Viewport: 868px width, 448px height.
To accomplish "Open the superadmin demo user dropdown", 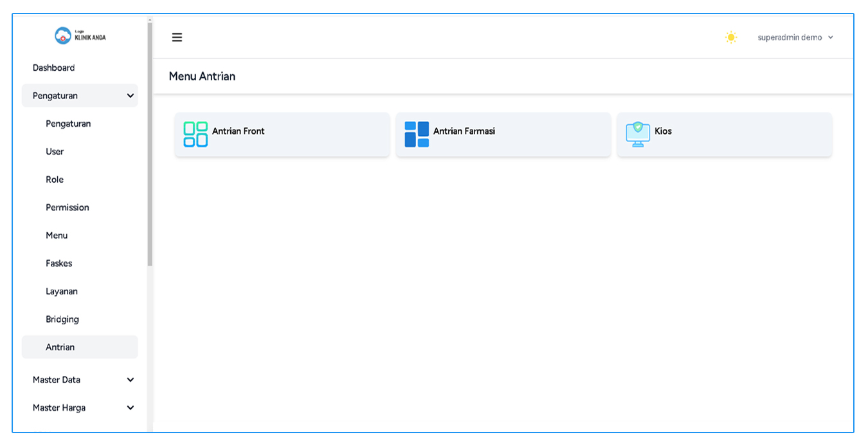I will [x=795, y=37].
